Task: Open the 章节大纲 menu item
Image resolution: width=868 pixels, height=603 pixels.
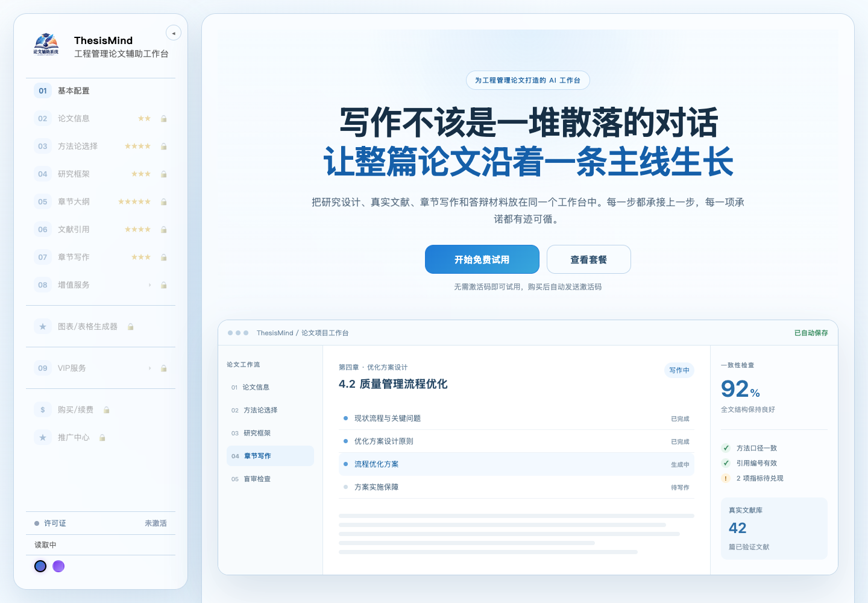Action: (101, 202)
